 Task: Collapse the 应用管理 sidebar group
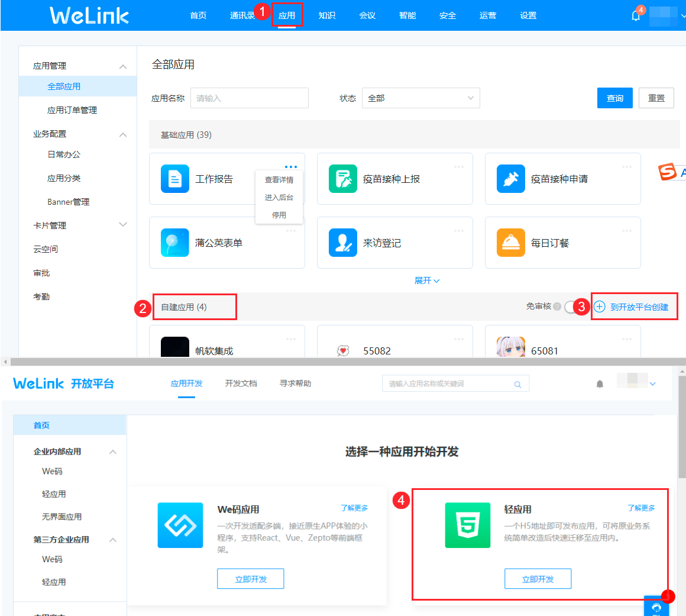click(123, 66)
